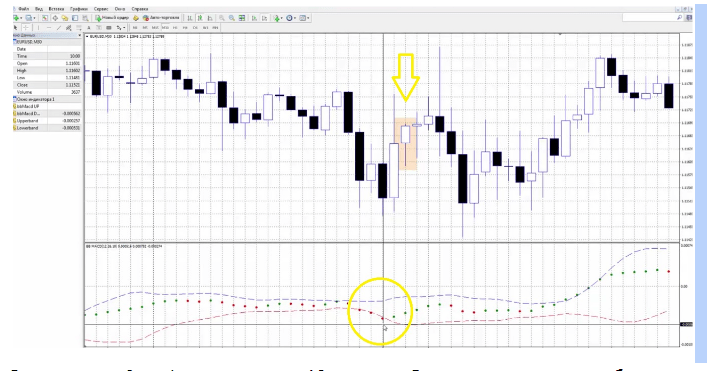Toggle the Авто-торговля button
724x371 pixels.
[x=161, y=18]
